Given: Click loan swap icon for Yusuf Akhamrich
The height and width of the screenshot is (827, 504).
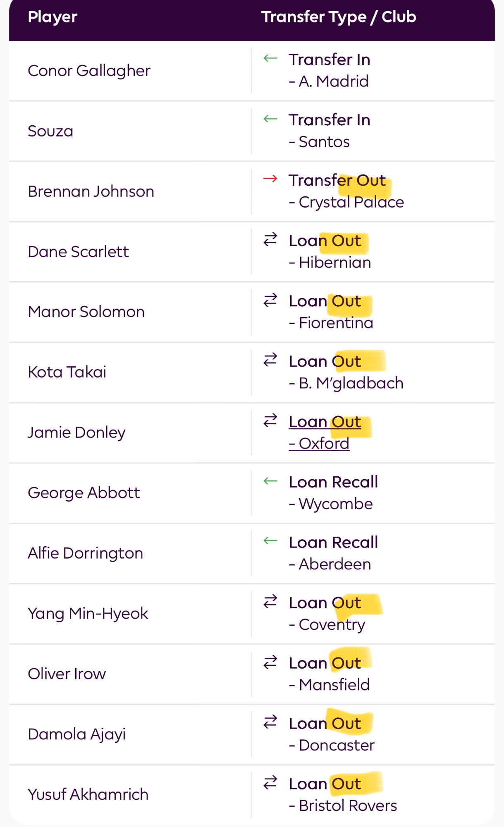Looking at the screenshot, I should [x=270, y=783].
